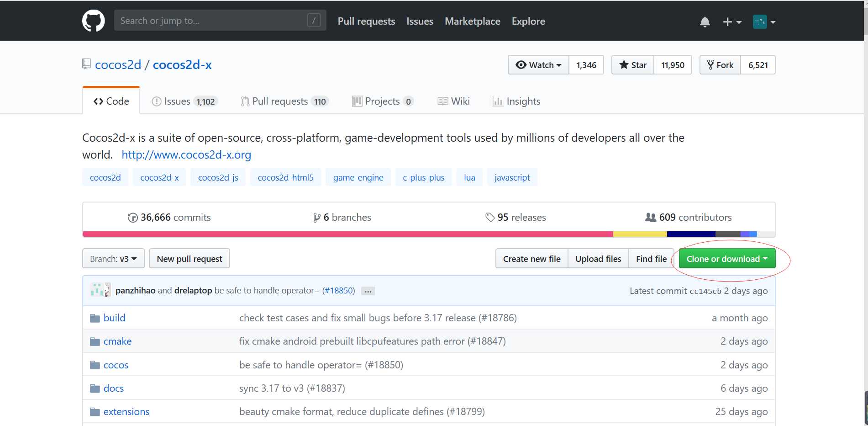Go to Explore in top navigation

coord(528,21)
